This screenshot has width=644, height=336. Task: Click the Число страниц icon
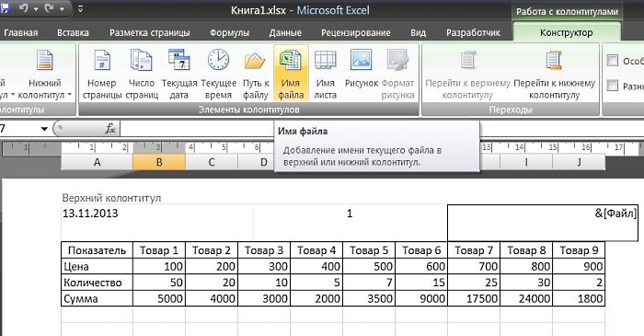(142, 74)
